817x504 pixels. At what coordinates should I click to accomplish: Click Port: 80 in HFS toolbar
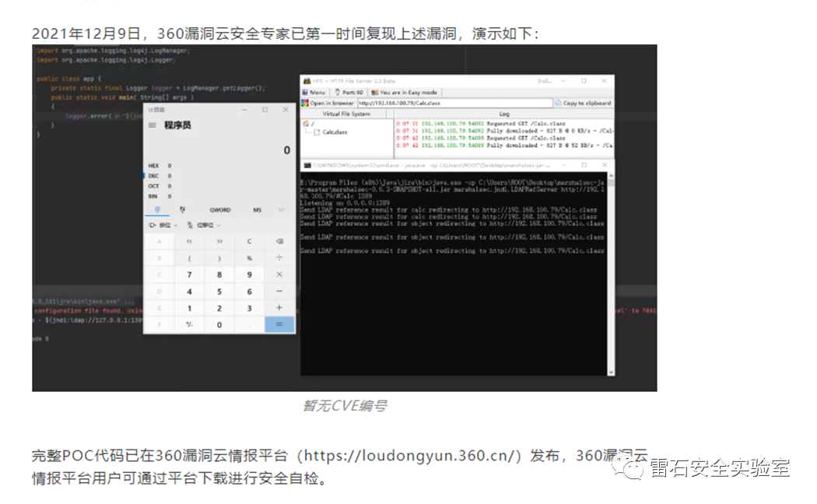coord(349,92)
